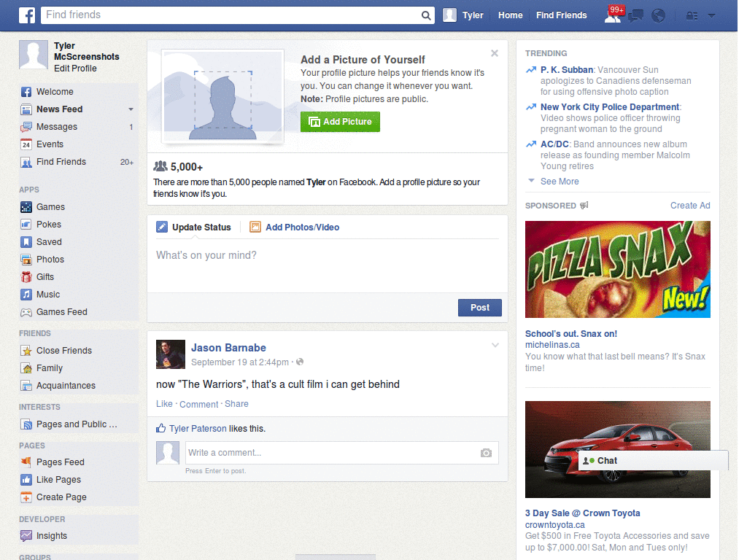Select News Feed in left sidebar
The height and width of the screenshot is (560, 747).
60,109
